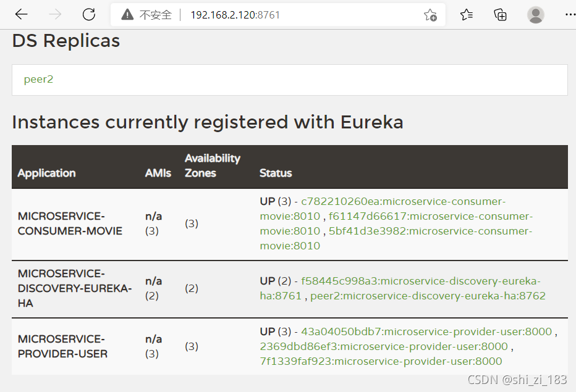Open the peer2 replica link
This screenshot has height=392, width=576.
(38, 79)
